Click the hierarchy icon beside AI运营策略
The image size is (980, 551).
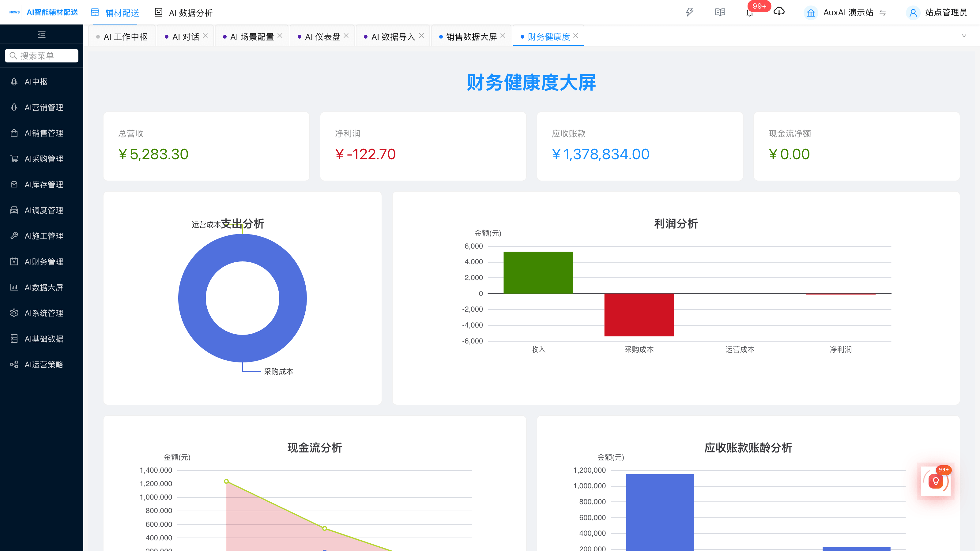pyautogui.click(x=14, y=364)
